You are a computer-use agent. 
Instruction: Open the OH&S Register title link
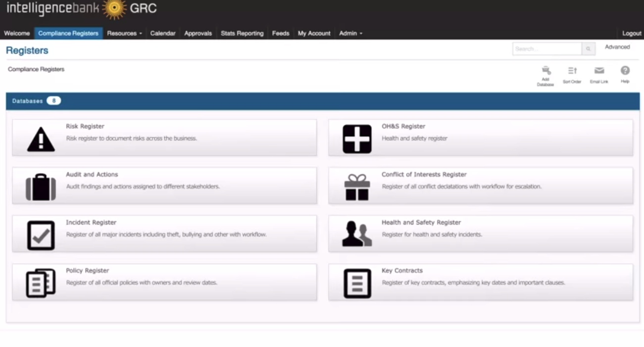click(403, 126)
